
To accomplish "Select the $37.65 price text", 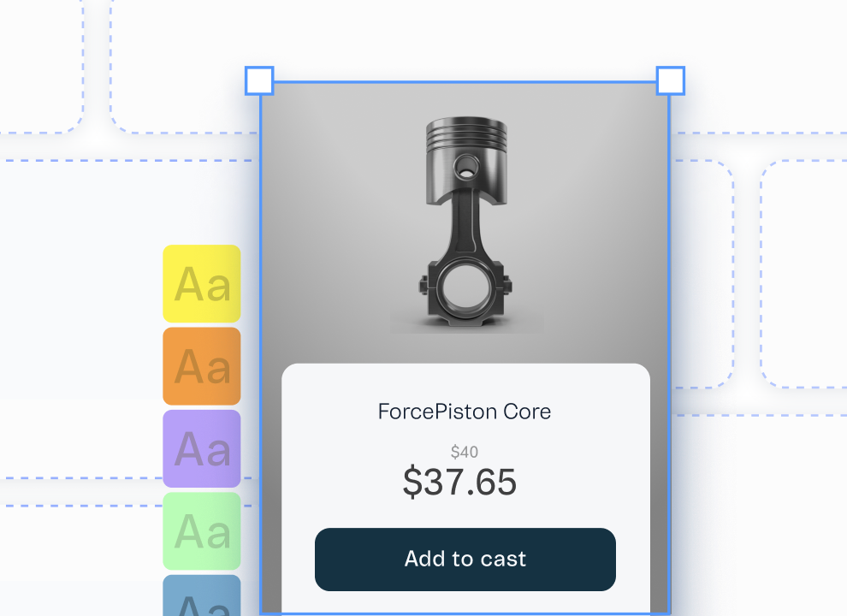I will tap(460, 483).
